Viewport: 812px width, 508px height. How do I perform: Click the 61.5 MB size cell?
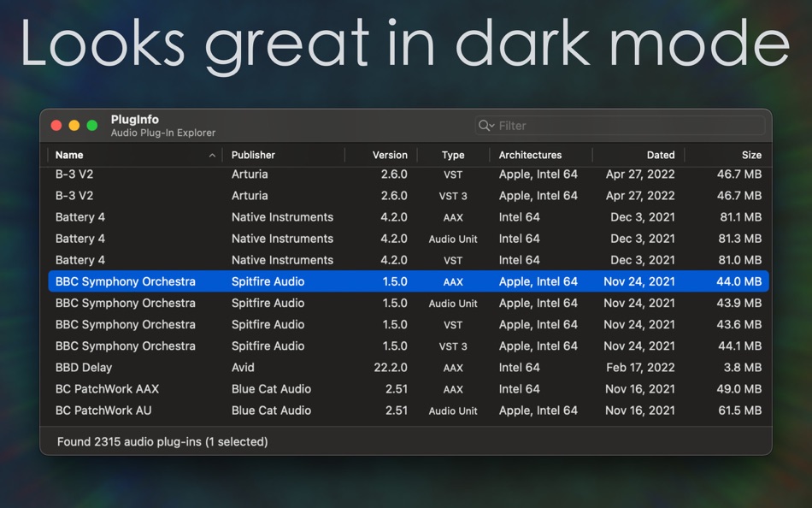[739, 411]
